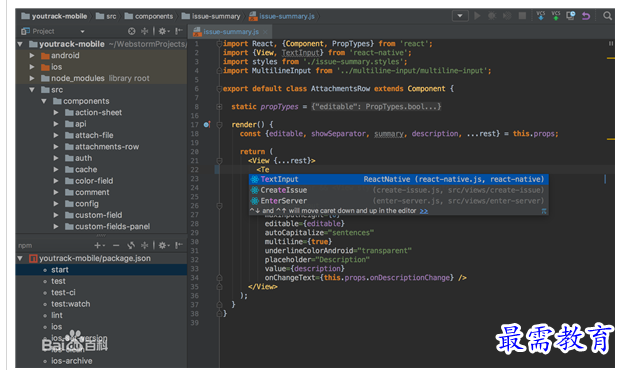Choose CreateIssue in the completion popup
Viewport: 620px width, 370px height.
click(x=399, y=190)
